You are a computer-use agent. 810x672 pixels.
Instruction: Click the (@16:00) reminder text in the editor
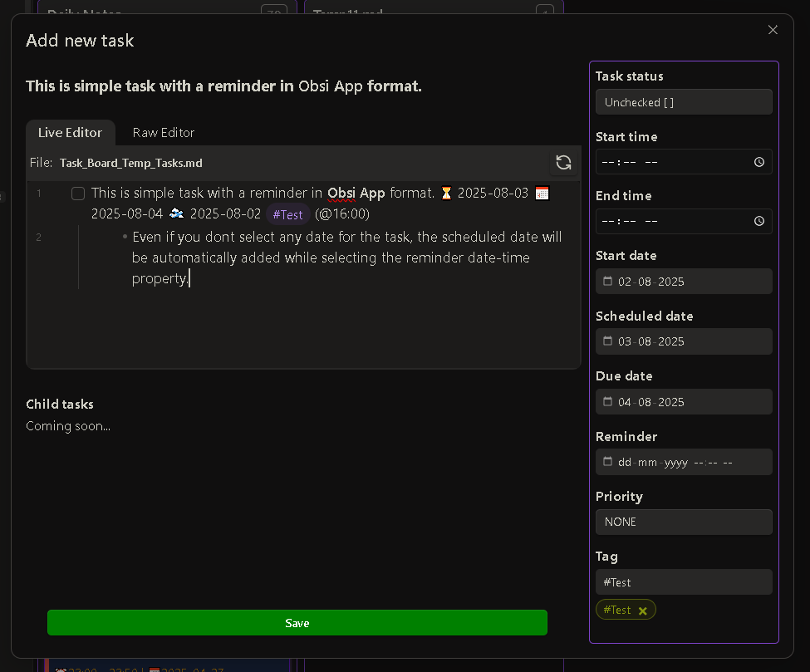point(342,213)
